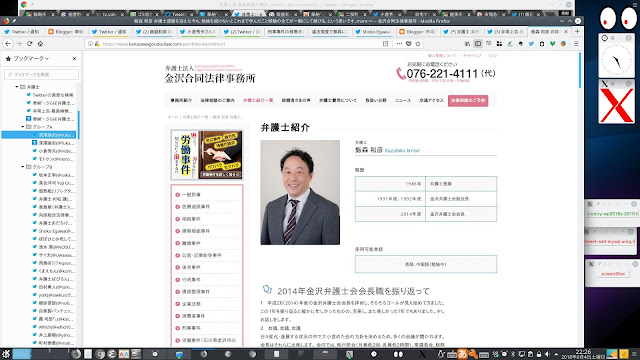The image size is (640, 360).
Task: Open the page actions three-dots menu
Action: [x=399, y=44]
